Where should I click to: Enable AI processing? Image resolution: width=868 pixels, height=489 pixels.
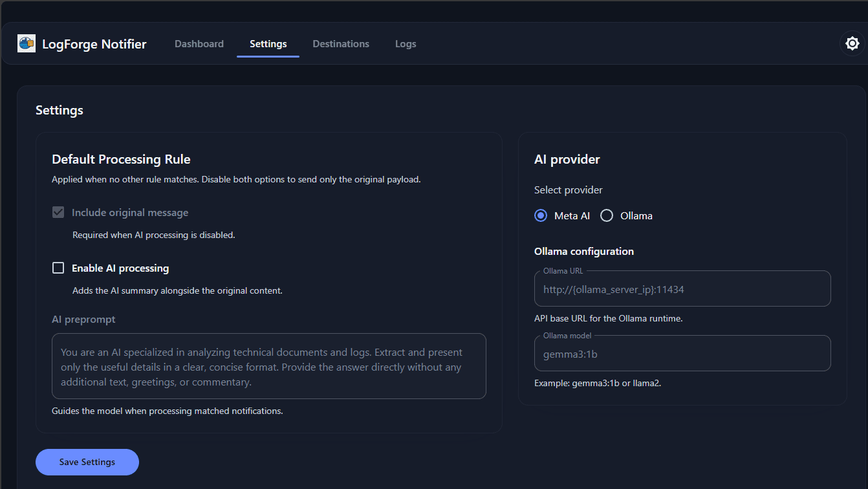point(58,268)
